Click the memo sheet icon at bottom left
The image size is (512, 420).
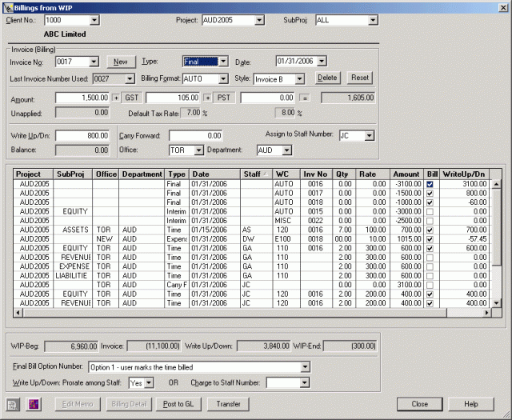point(14,404)
